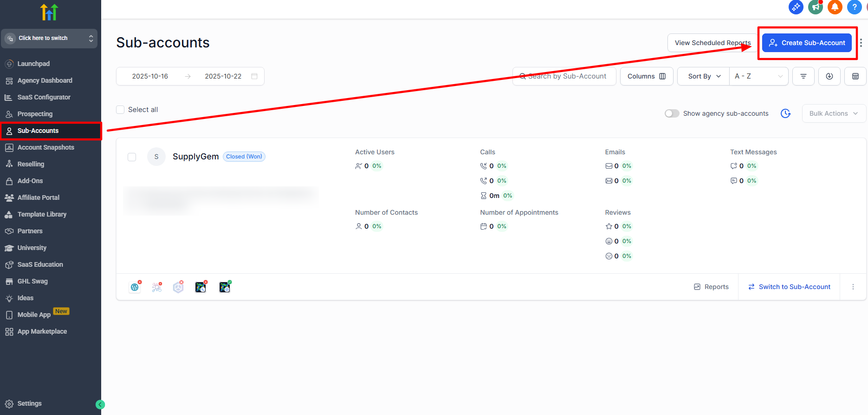Click the HighLevel logo in sidebar
Image resolution: width=868 pixels, height=415 pixels.
click(49, 12)
